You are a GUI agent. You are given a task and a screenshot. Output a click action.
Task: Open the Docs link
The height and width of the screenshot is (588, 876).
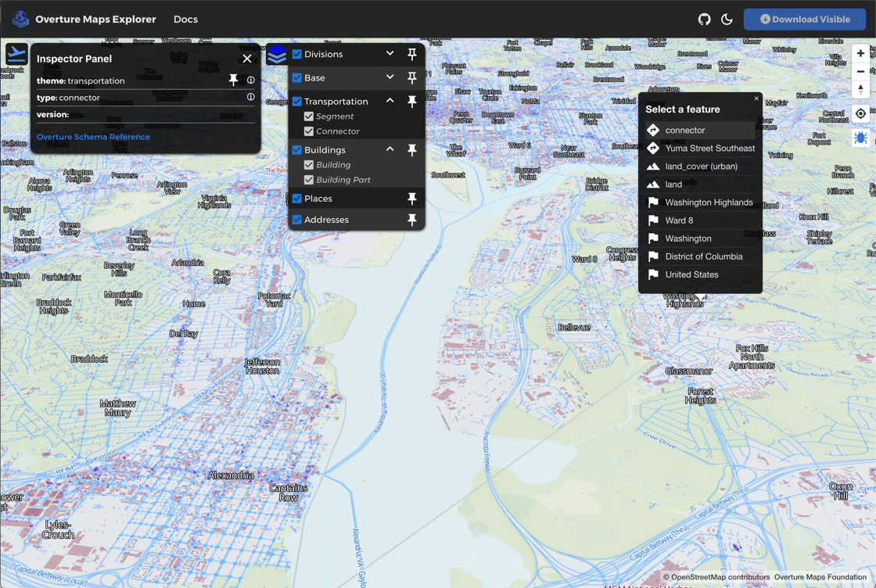click(185, 19)
